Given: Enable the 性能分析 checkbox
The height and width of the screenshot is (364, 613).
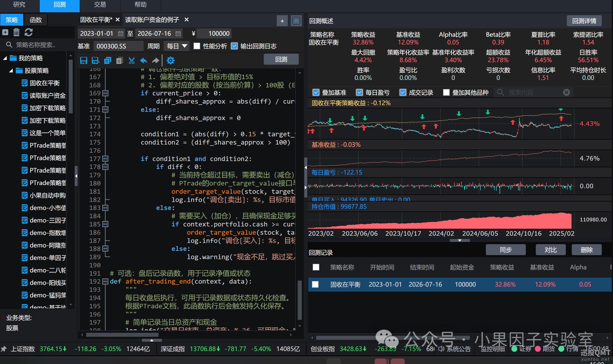Looking at the screenshot, I should click(x=197, y=46).
